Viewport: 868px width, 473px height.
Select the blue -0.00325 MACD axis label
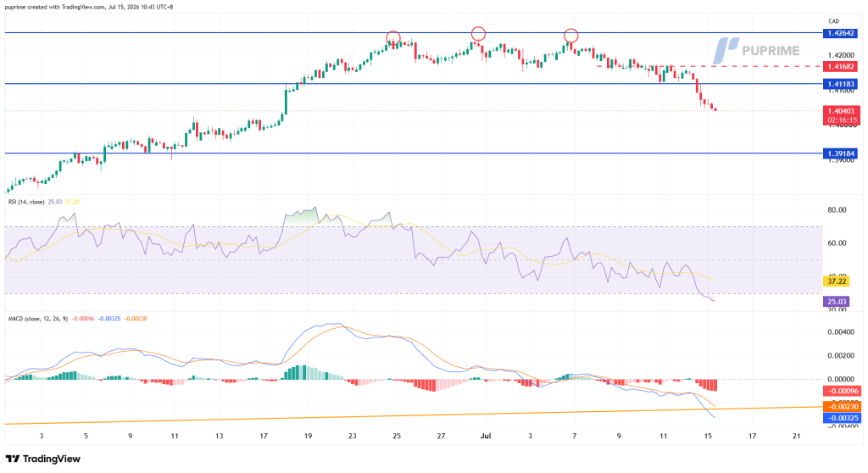coord(843,418)
